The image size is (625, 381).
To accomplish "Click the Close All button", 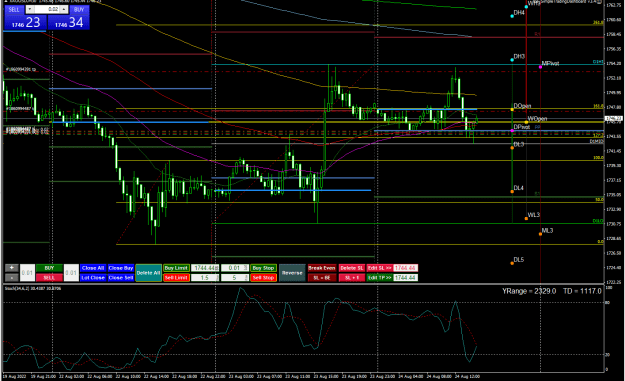I will [x=93, y=268].
